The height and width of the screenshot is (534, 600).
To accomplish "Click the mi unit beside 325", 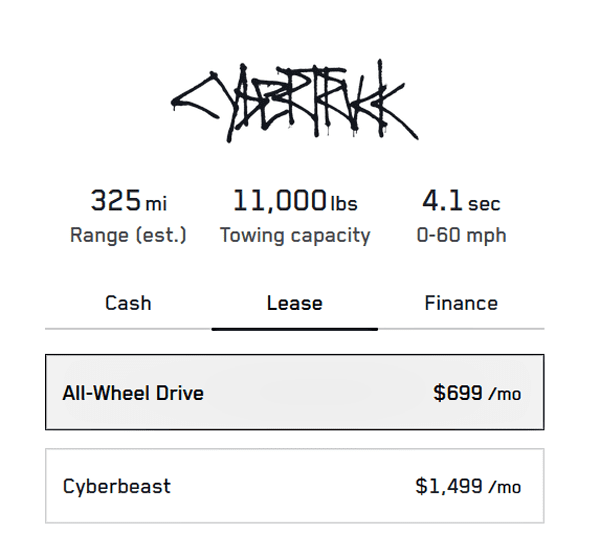I will 156,204.
